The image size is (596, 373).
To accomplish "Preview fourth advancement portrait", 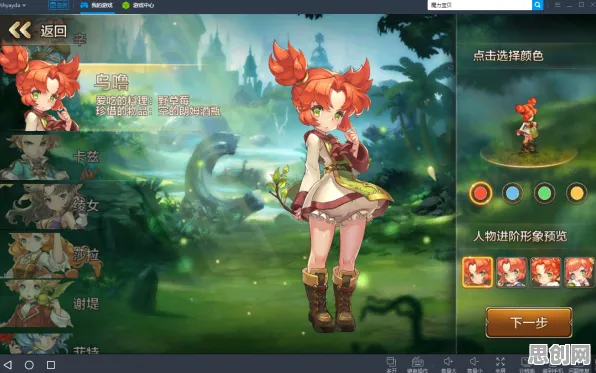I will pyautogui.click(x=579, y=272).
